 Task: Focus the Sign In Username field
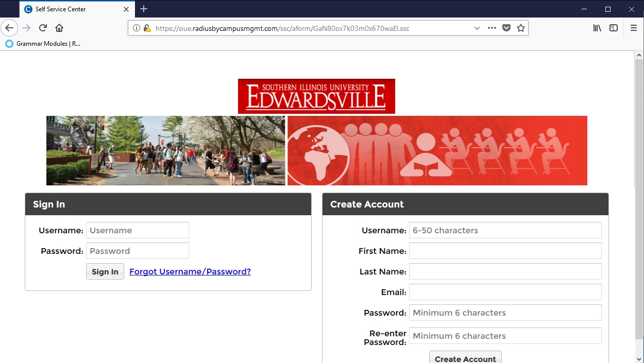[x=138, y=230]
